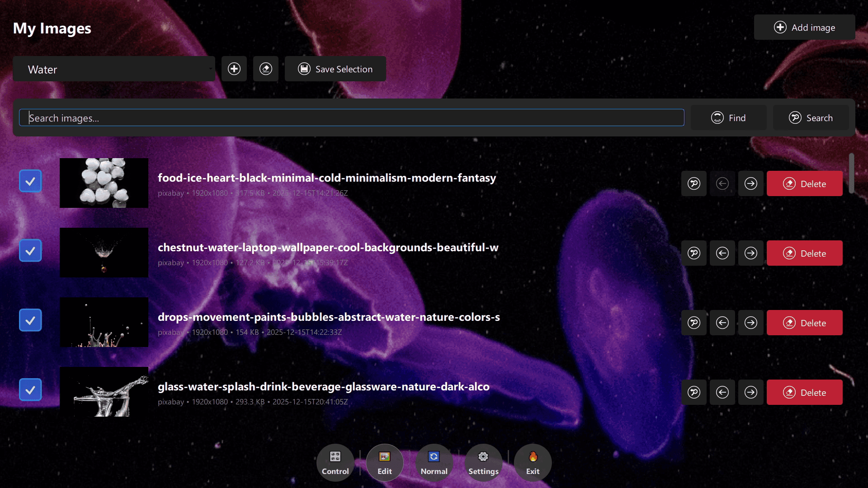Click the Exit button in bottom bar

pyautogui.click(x=533, y=463)
